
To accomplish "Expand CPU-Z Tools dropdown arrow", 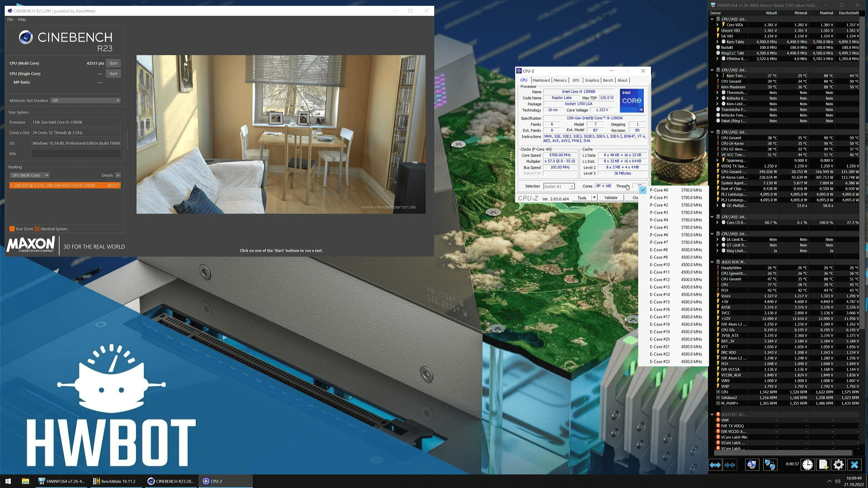I will click(594, 197).
